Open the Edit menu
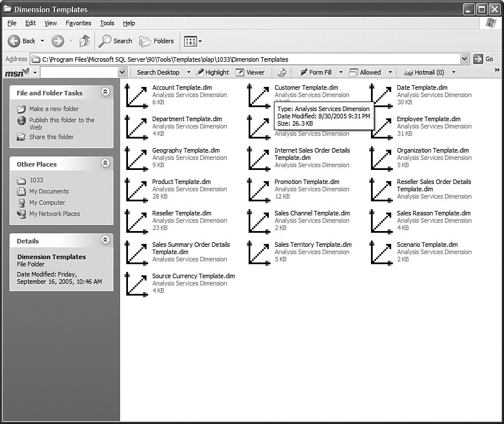Viewport: 504px width, 424px height. tap(30, 23)
